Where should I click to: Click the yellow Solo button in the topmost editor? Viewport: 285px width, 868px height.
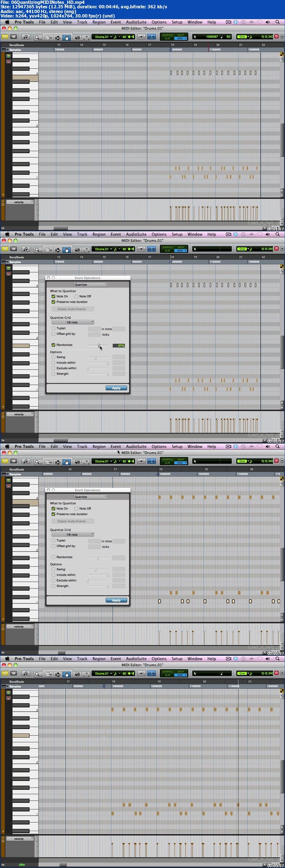(5, 37)
